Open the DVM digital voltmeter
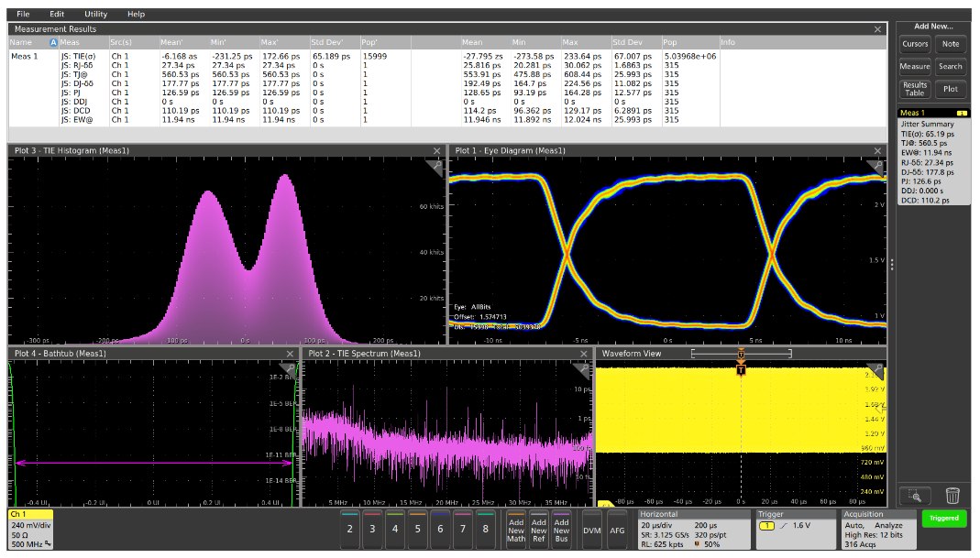 click(591, 529)
